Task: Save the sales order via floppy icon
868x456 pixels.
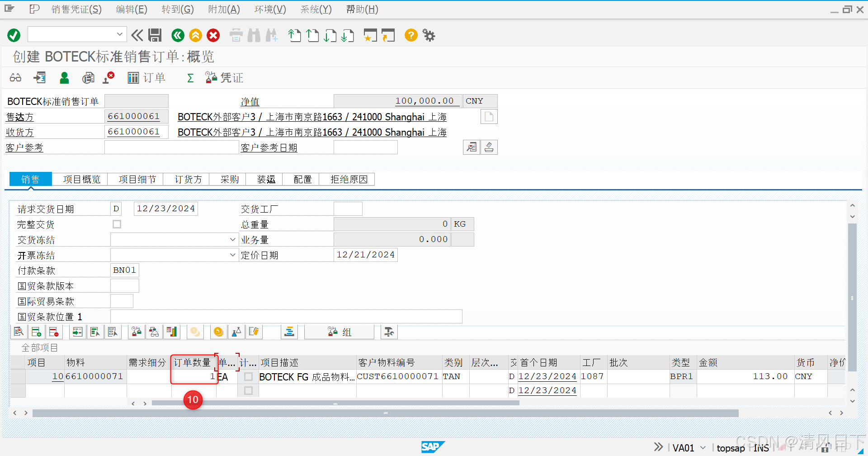Action: tap(155, 35)
